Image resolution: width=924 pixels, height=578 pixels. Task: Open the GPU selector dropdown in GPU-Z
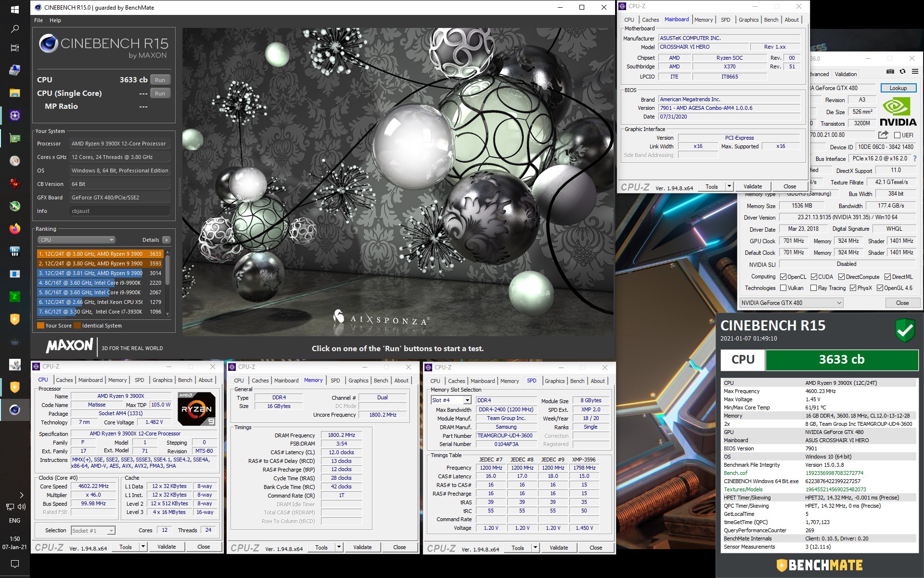pos(791,303)
